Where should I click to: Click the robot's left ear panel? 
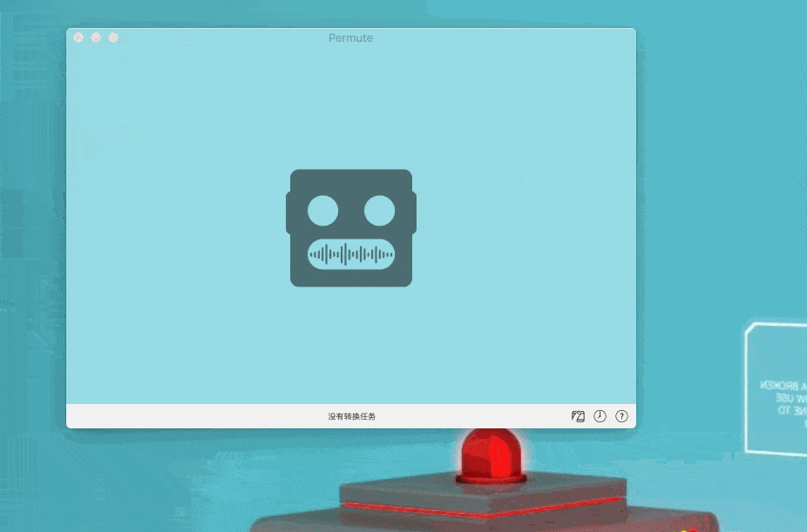289,213
